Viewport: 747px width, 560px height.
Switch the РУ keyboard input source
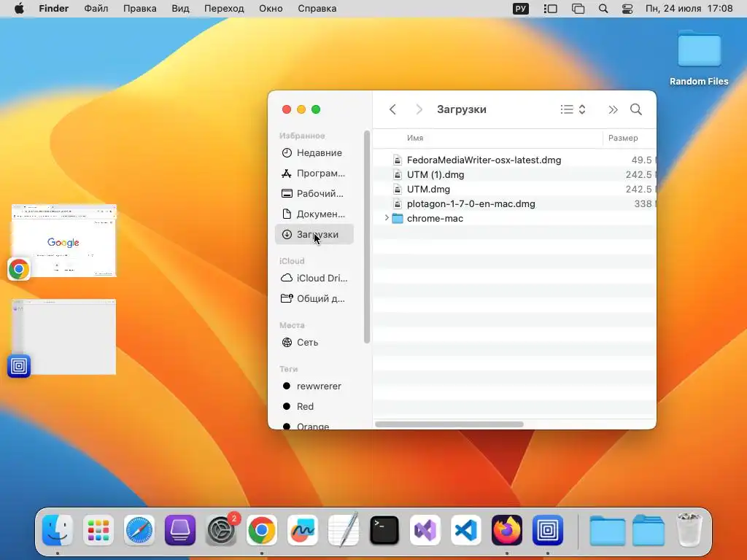point(521,9)
